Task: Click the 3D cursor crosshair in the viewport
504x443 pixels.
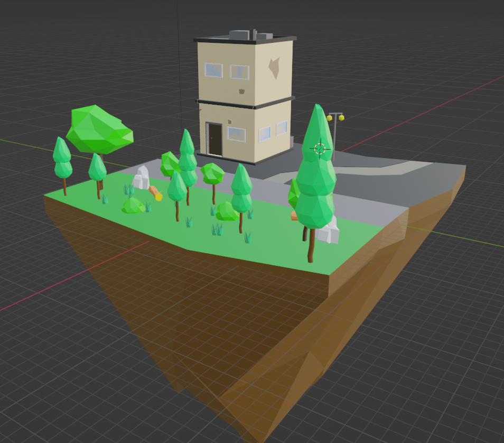Action: click(x=320, y=149)
